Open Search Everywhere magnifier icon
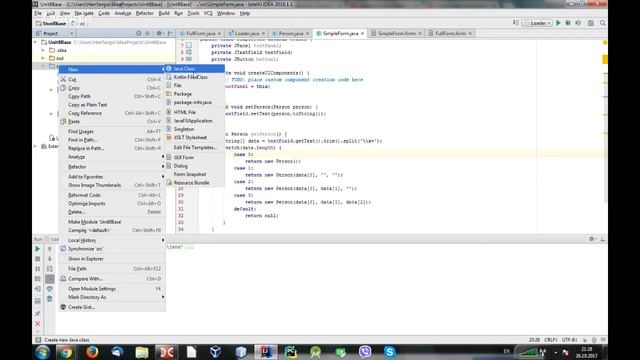This screenshot has width=640, height=360. [603, 23]
